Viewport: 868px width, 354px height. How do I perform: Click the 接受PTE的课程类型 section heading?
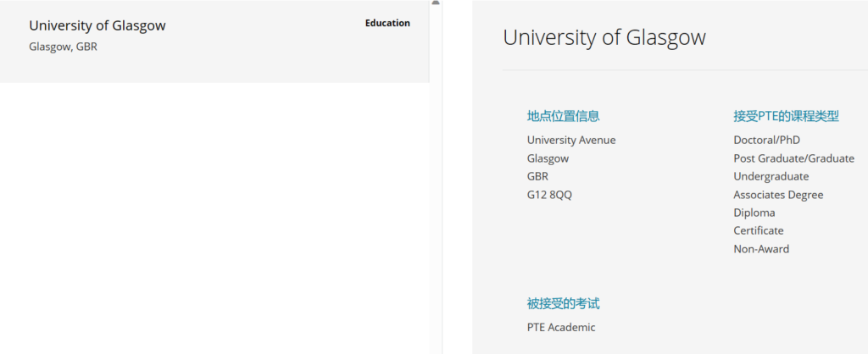coord(787,116)
